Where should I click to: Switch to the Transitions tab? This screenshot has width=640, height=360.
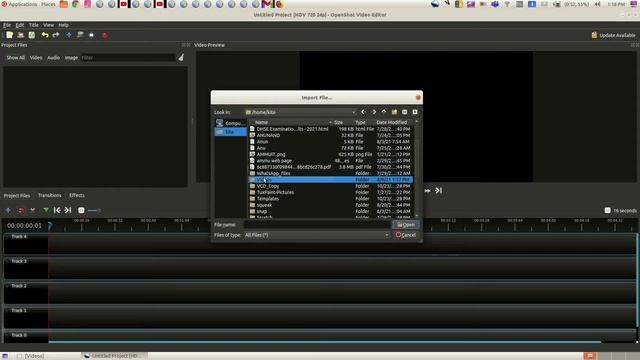tap(49, 196)
